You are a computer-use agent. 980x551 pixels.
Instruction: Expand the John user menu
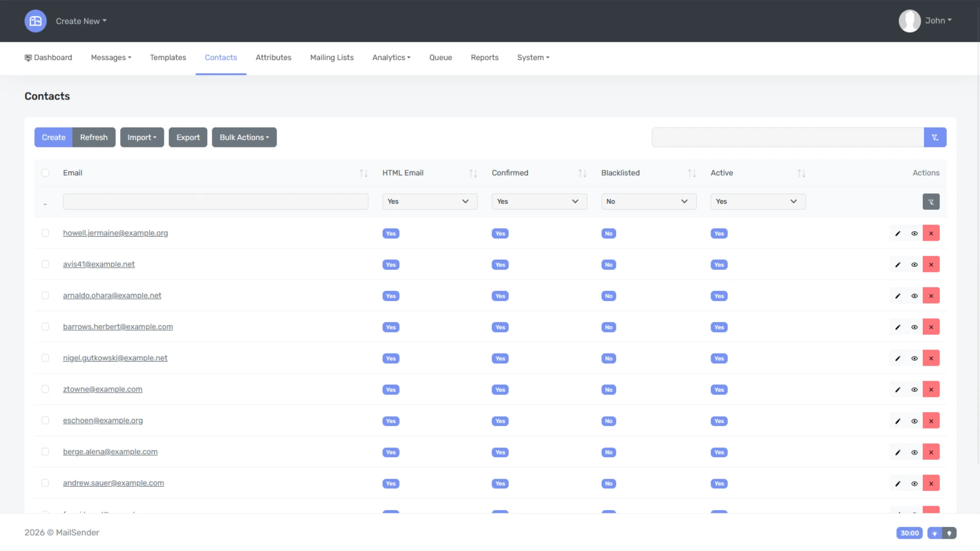tap(938, 21)
